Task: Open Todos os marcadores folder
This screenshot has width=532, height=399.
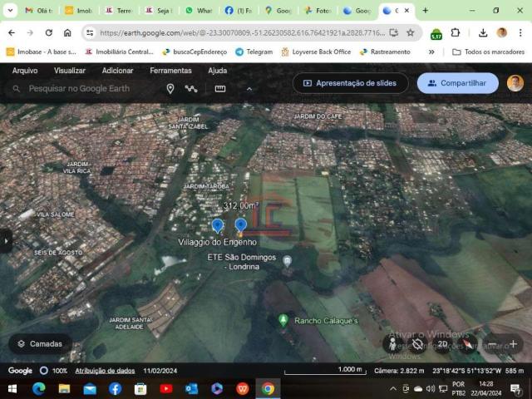Action: [x=489, y=52]
